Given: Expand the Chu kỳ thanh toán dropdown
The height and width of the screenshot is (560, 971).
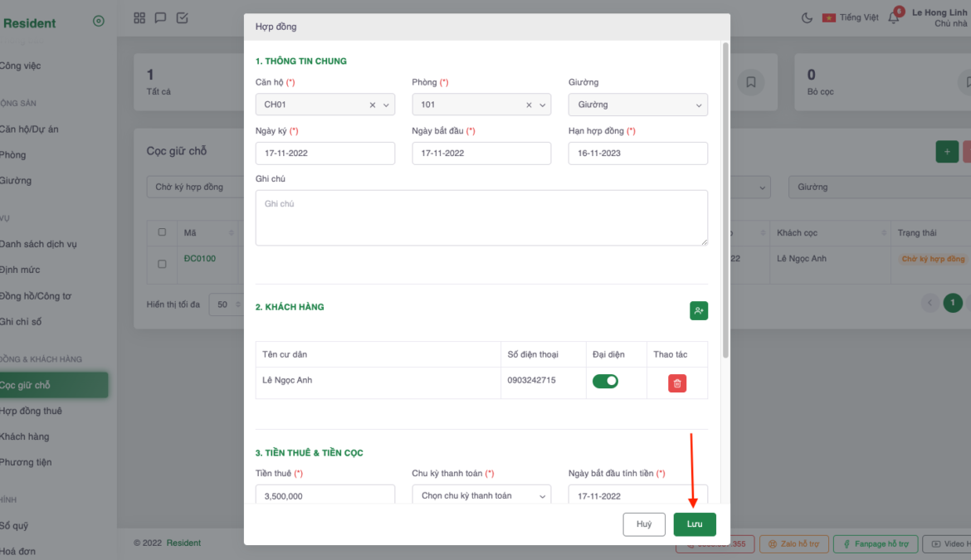Looking at the screenshot, I should click(481, 495).
